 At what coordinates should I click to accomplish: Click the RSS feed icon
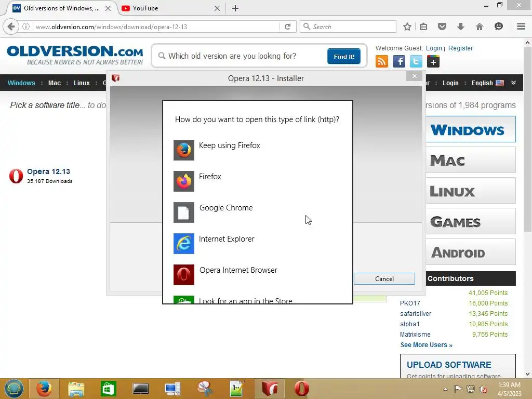[382, 61]
